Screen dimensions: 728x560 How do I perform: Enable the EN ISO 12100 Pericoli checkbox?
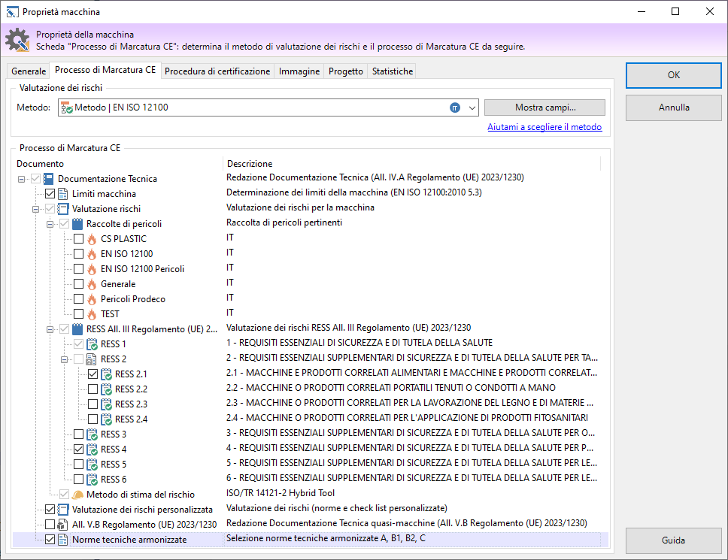78,269
